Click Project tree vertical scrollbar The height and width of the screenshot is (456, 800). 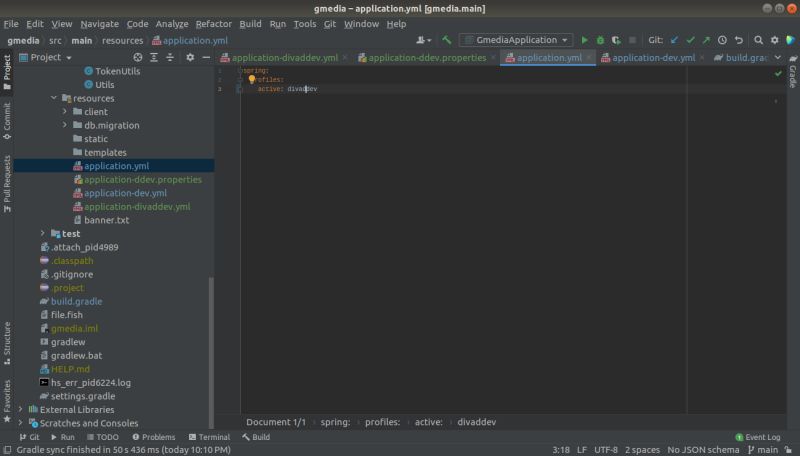pyautogui.click(x=211, y=352)
